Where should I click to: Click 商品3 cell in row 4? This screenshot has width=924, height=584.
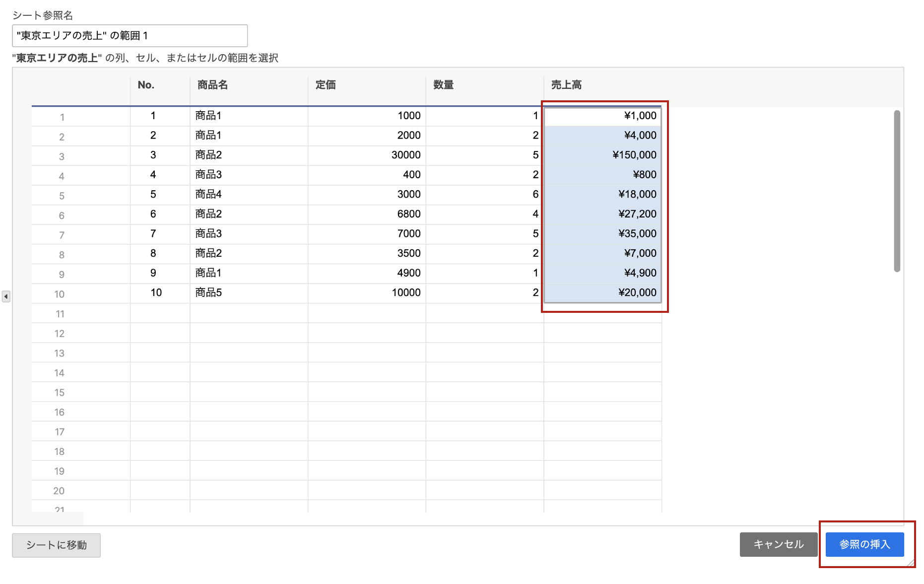249,175
